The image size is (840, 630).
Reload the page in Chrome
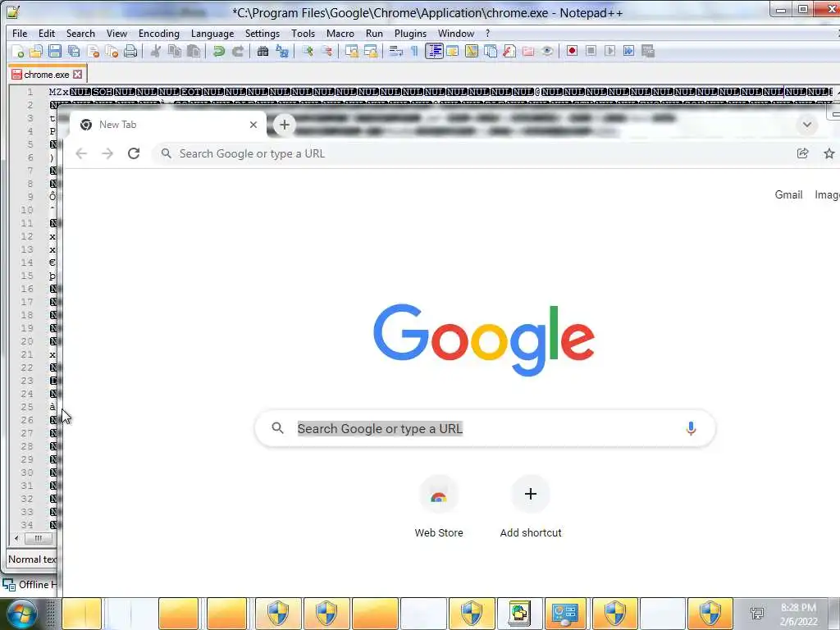click(134, 153)
